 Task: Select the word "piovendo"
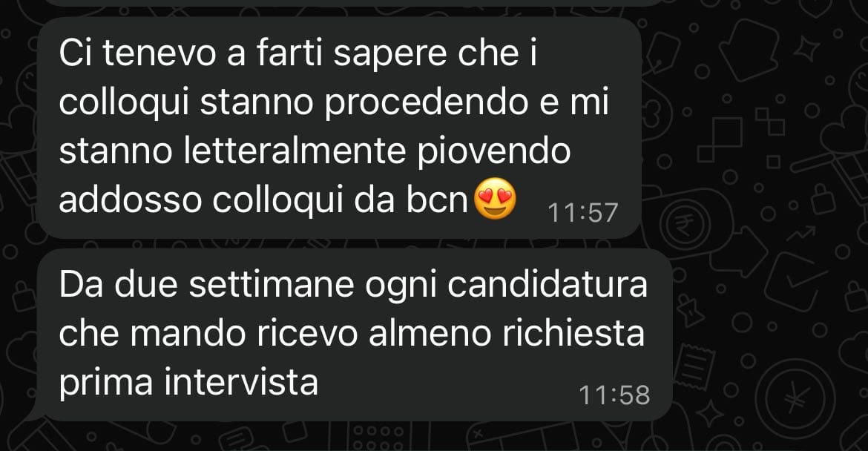point(494,152)
